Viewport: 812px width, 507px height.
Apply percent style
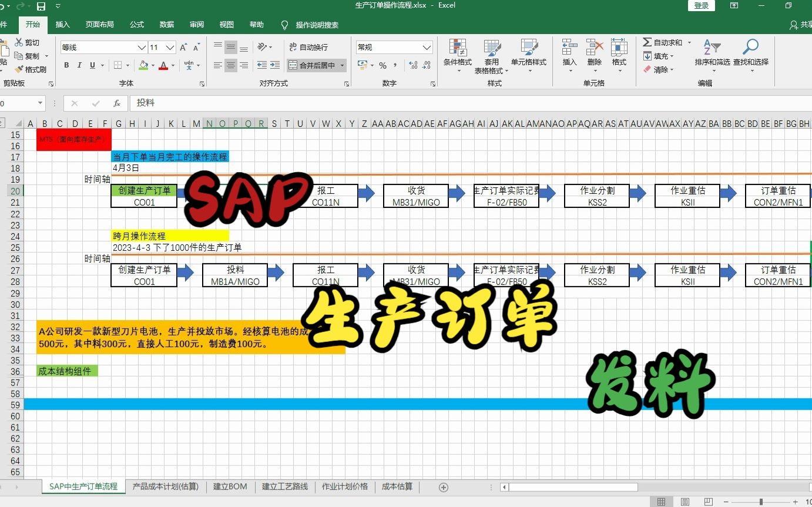tap(382, 65)
